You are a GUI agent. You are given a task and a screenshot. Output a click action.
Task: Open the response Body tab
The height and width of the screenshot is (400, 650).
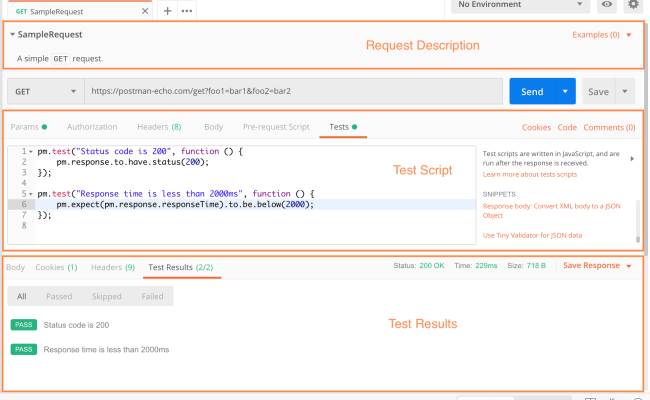(15, 267)
